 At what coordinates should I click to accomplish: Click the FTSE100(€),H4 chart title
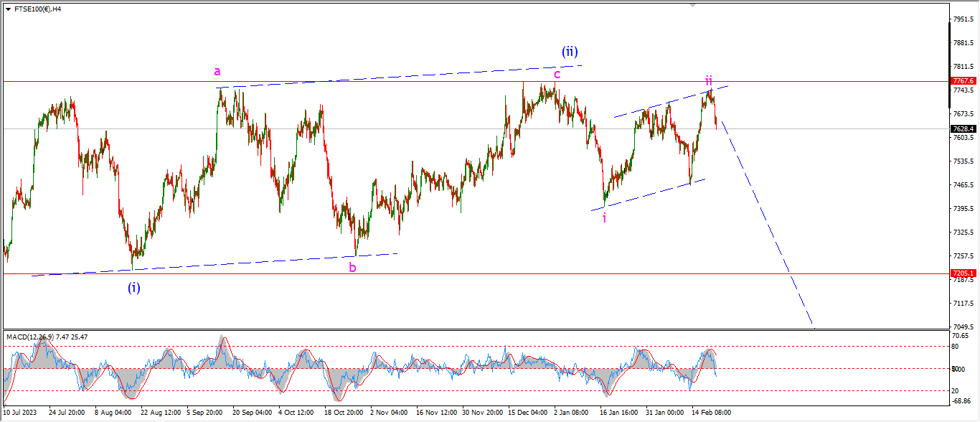click(x=37, y=9)
